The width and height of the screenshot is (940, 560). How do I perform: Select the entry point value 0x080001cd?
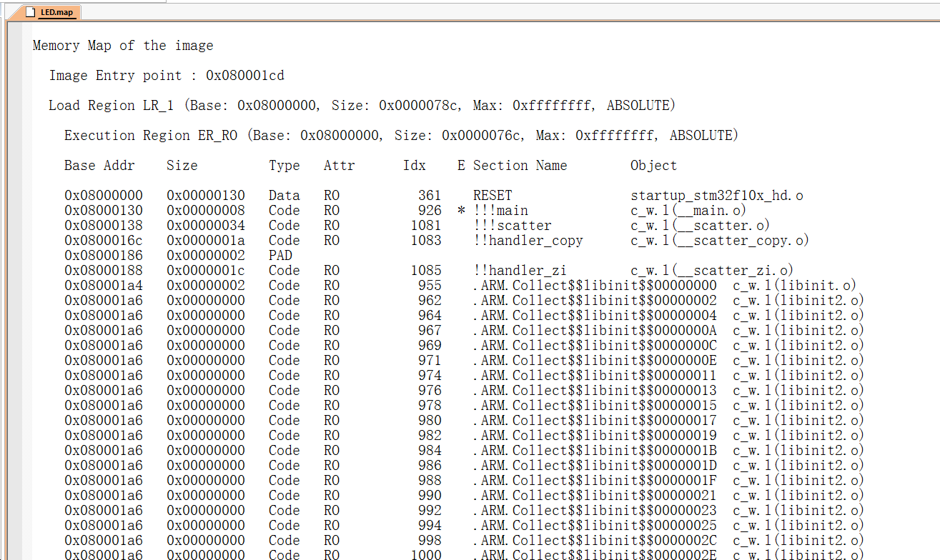pyautogui.click(x=245, y=76)
